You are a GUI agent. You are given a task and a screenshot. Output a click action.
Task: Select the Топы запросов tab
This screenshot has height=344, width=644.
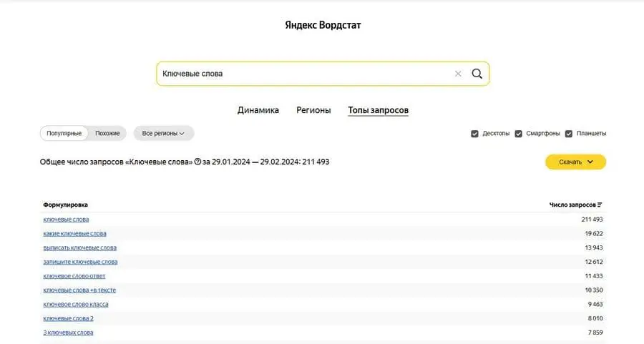pyautogui.click(x=378, y=110)
